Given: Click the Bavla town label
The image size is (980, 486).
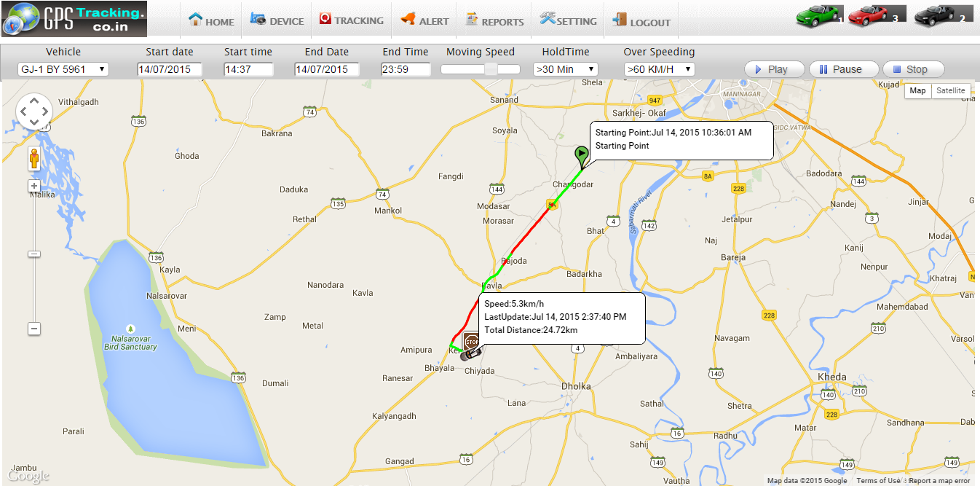Looking at the screenshot, I should click(492, 286).
